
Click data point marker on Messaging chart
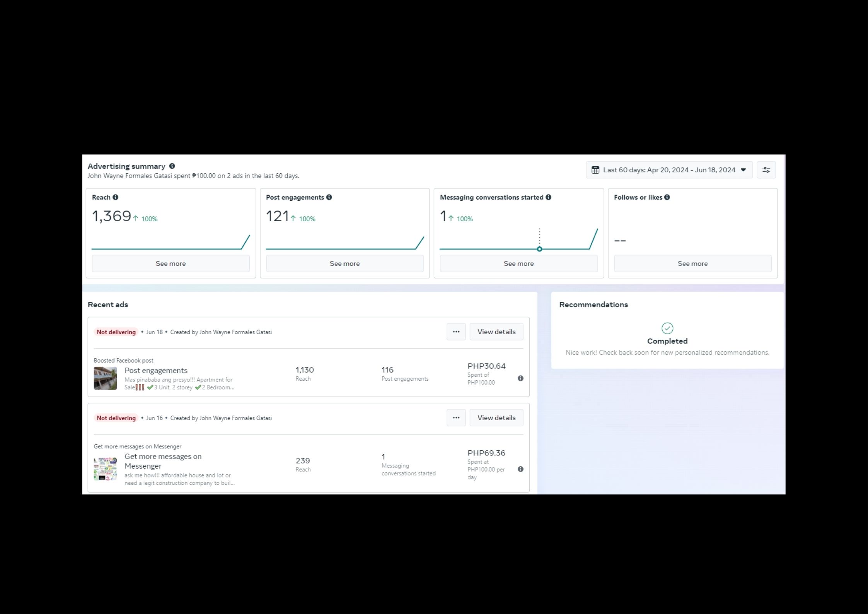[x=539, y=249]
